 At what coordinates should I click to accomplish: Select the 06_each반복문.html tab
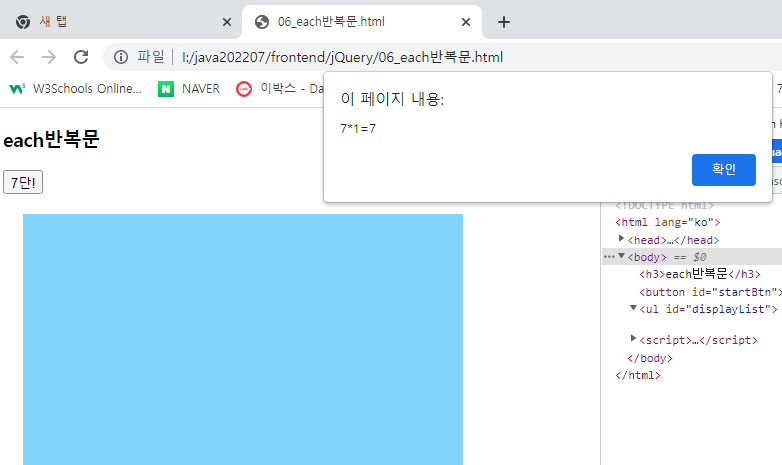362,22
